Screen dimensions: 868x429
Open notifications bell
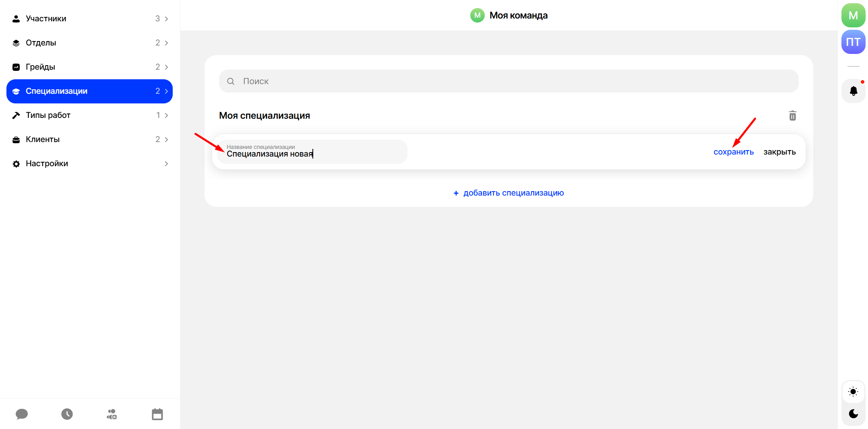[853, 91]
